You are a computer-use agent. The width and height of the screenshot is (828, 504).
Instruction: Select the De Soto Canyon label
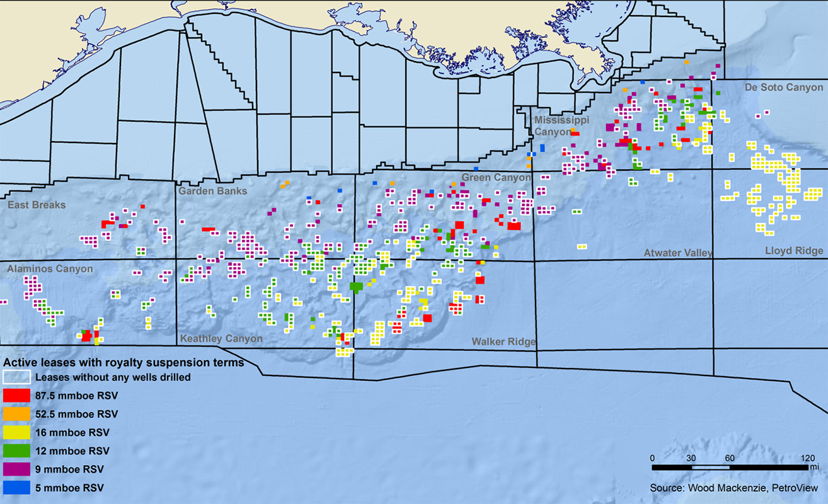coord(784,88)
